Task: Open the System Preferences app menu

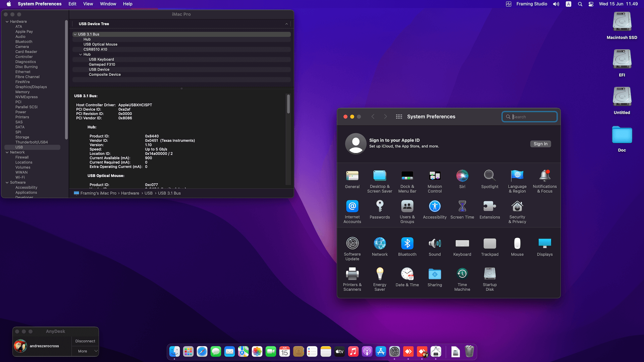Action: coord(40,4)
